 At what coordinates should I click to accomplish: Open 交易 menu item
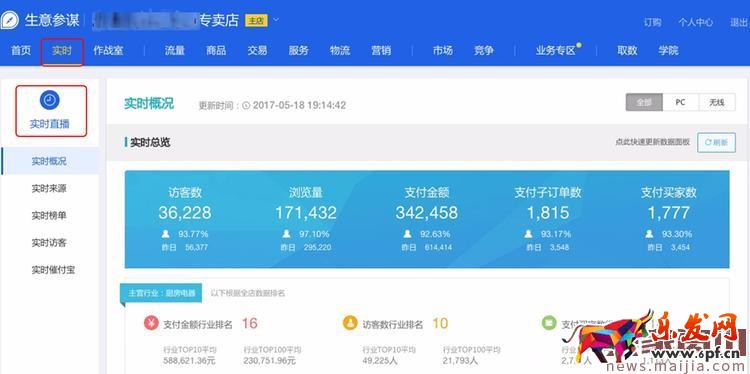(257, 50)
